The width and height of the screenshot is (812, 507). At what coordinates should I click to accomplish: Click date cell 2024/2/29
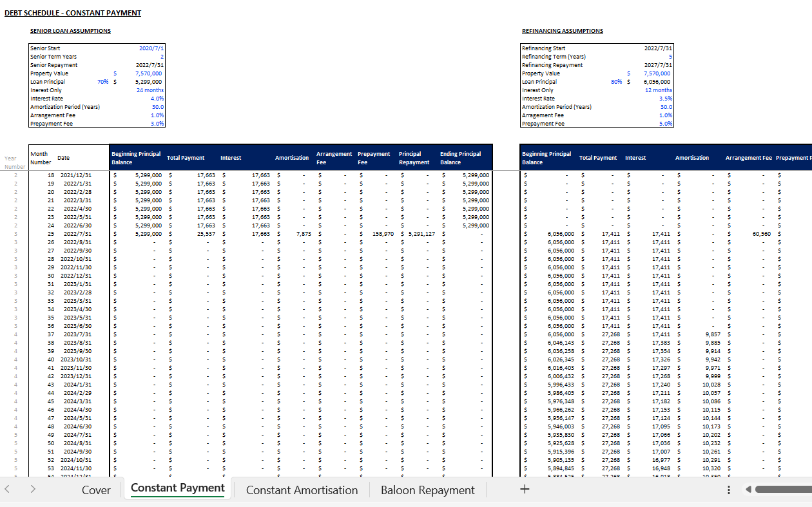coord(77,393)
